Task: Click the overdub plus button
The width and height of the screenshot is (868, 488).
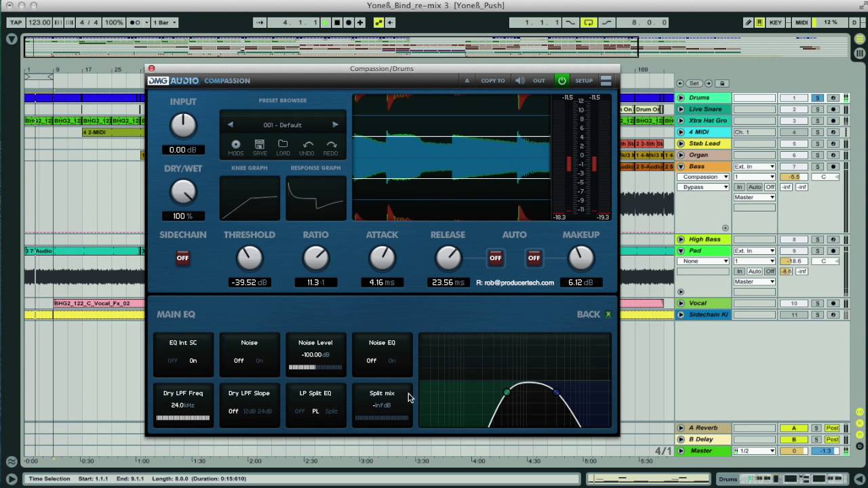Action: 360,22
